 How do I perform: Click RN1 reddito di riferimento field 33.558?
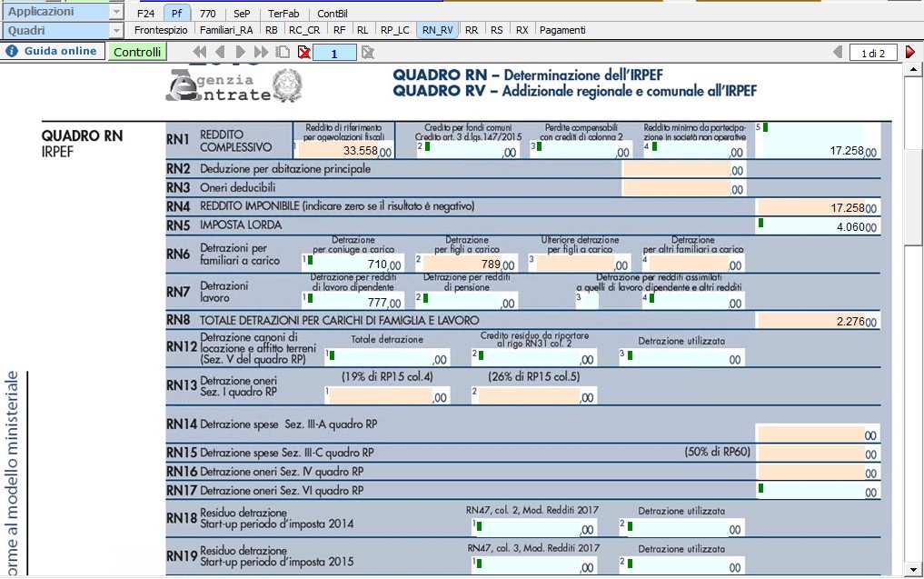[345, 150]
